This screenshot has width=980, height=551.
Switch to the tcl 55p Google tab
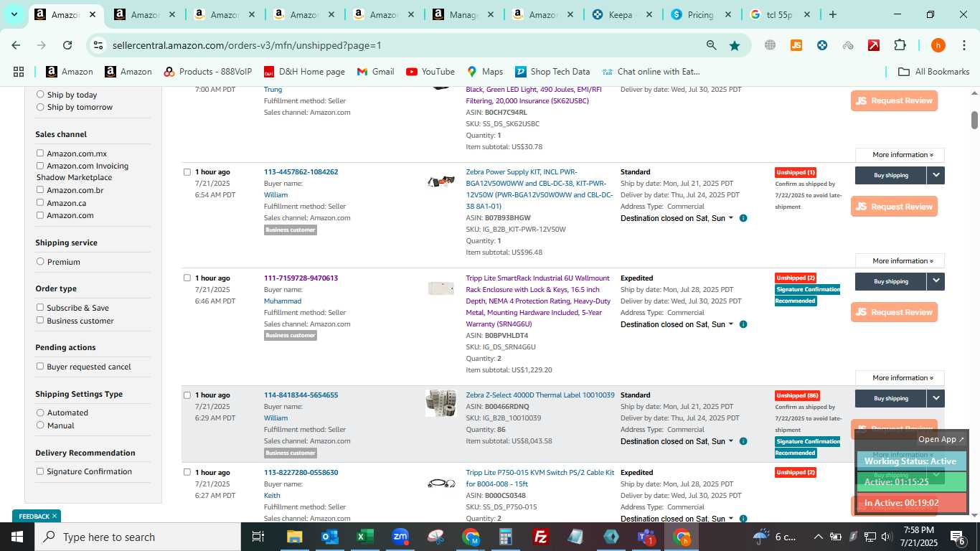click(779, 14)
